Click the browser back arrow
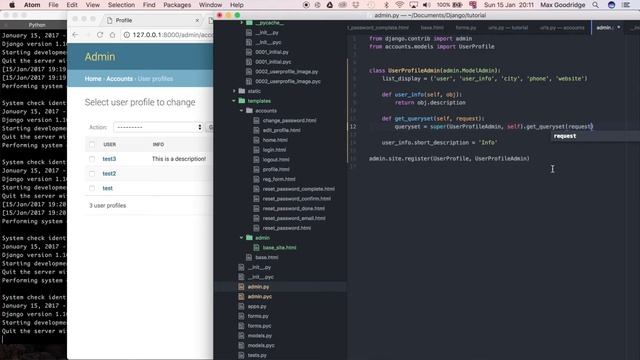 (x=75, y=35)
